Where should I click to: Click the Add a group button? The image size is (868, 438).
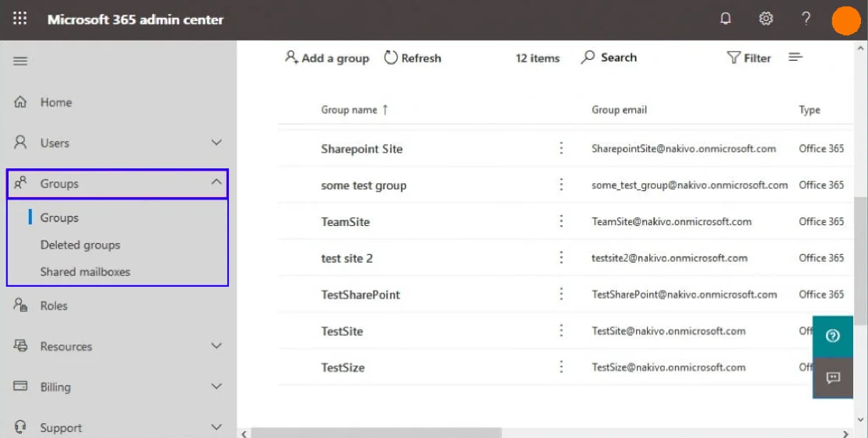pos(327,58)
